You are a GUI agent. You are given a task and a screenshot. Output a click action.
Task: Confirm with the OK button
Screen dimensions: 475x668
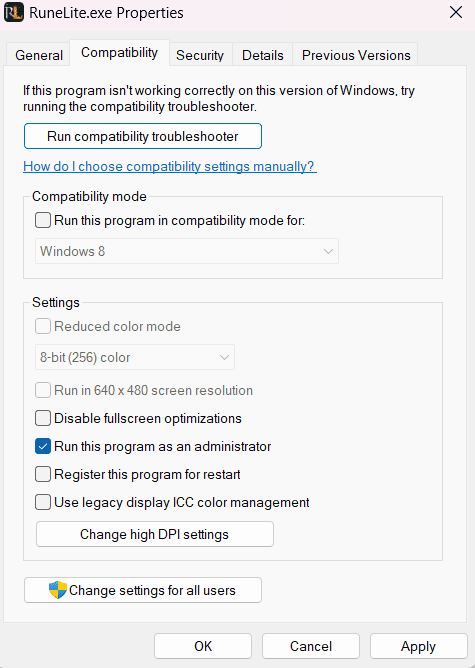[x=203, y=646]
